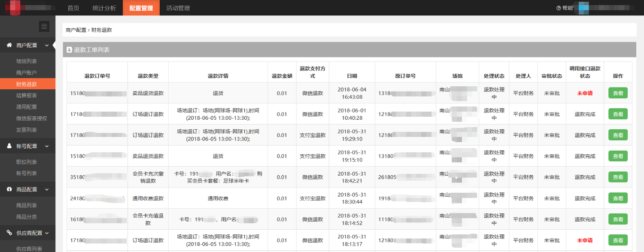Click 未申请 status in the 18:13:17 row
This screenshot has width=644, height=252.
pos(585,240)
